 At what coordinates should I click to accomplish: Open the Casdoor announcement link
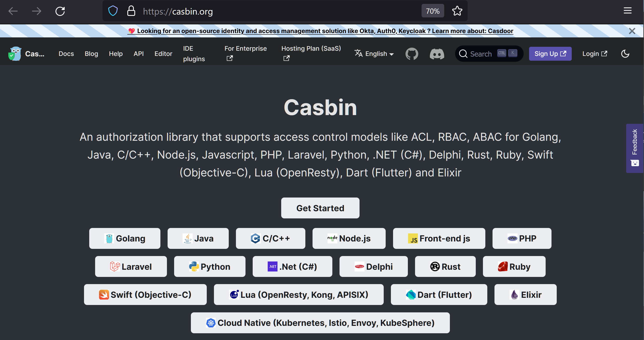click(x=320, y=31)
